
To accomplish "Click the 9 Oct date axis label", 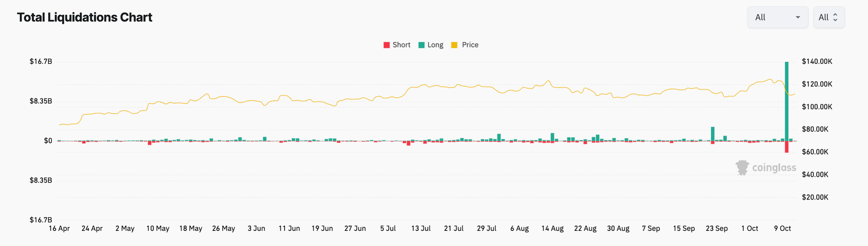I will pyautogui.click(x=783, y=229).
